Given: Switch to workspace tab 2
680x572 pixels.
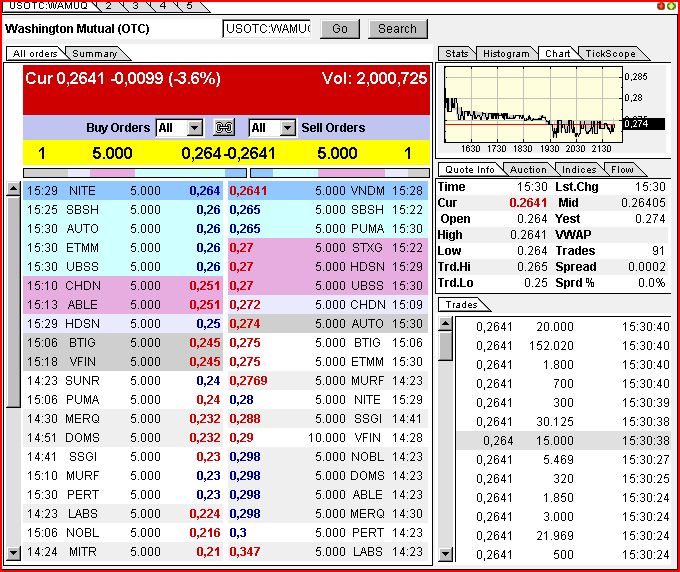Looking at the screenshot, I should (x=108, y=6).
